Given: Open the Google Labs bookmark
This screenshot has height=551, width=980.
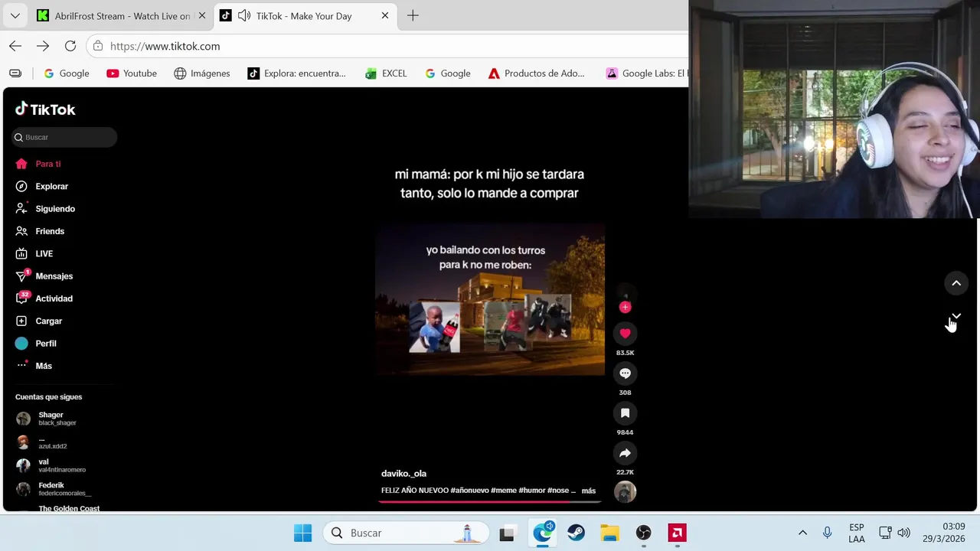Looking at the screenshot, I should coord(647,73).
